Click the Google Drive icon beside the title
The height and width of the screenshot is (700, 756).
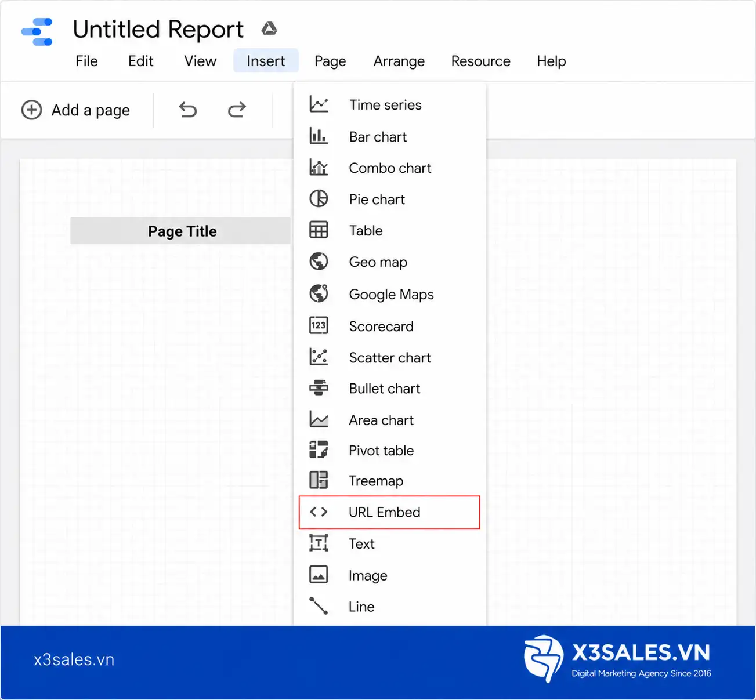[x=269, y=28]
